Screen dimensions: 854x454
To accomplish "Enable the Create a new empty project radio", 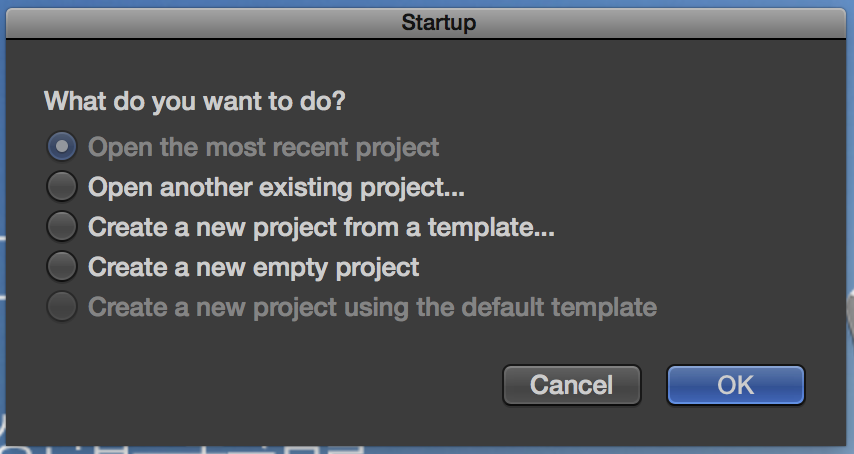I will (62, 267).
